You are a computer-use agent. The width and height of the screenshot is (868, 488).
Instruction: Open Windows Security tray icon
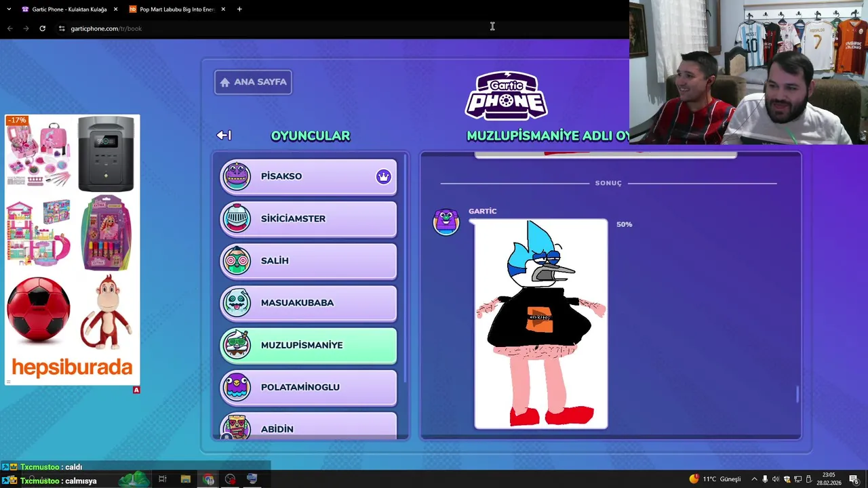787,479
